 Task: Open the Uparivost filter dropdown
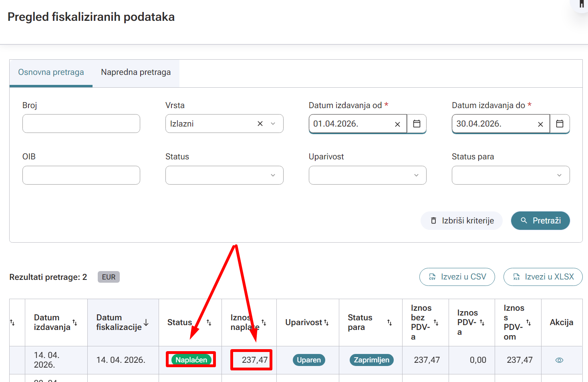[367, 175]
